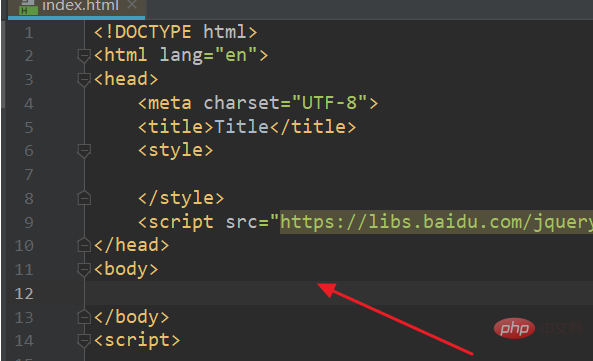Collapse the html tag fold marker on line 2
Image resolution: width=593 pixels, height=361 pixels.
pos(84,55)
